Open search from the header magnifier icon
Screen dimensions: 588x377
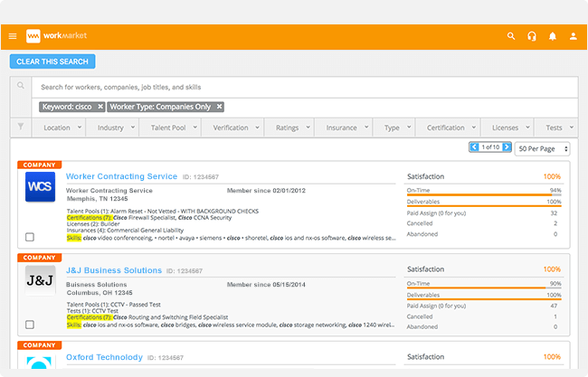(511, 36)
